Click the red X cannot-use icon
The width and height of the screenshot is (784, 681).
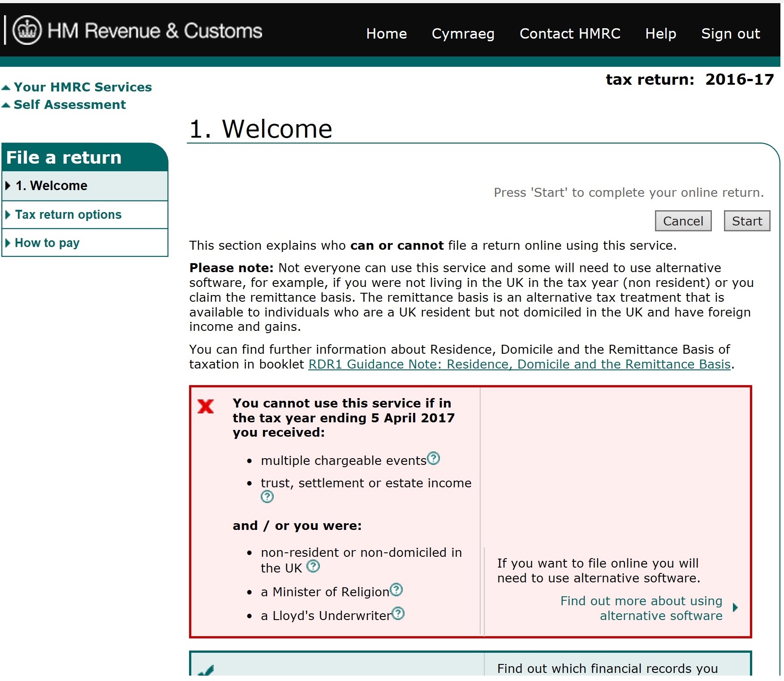(206, 406)
